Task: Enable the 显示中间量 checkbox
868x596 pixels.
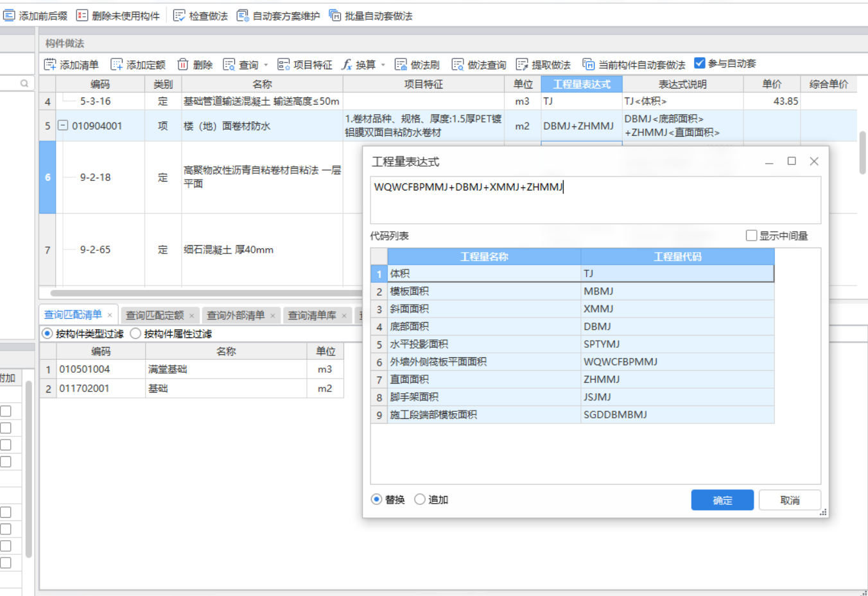Action: tap(751, 235)
